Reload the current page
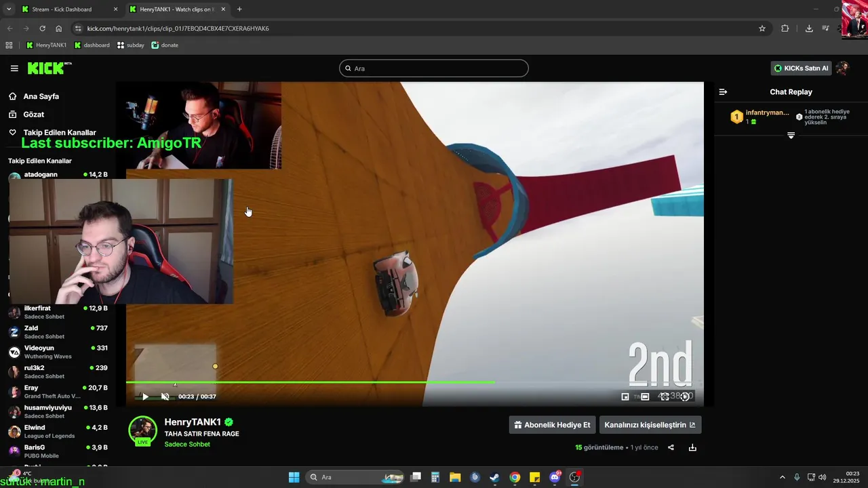The image size is (868, 488). coord(42,28)
